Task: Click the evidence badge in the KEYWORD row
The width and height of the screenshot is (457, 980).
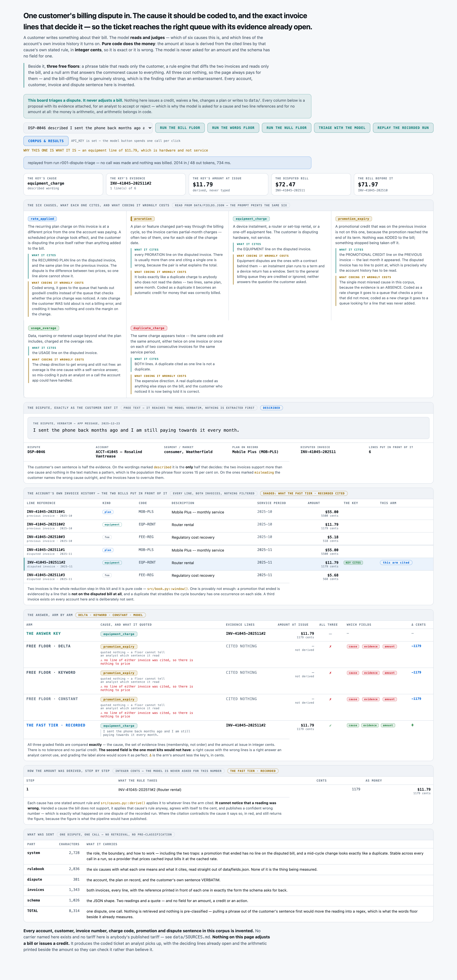Action: [x=371, y=673]
